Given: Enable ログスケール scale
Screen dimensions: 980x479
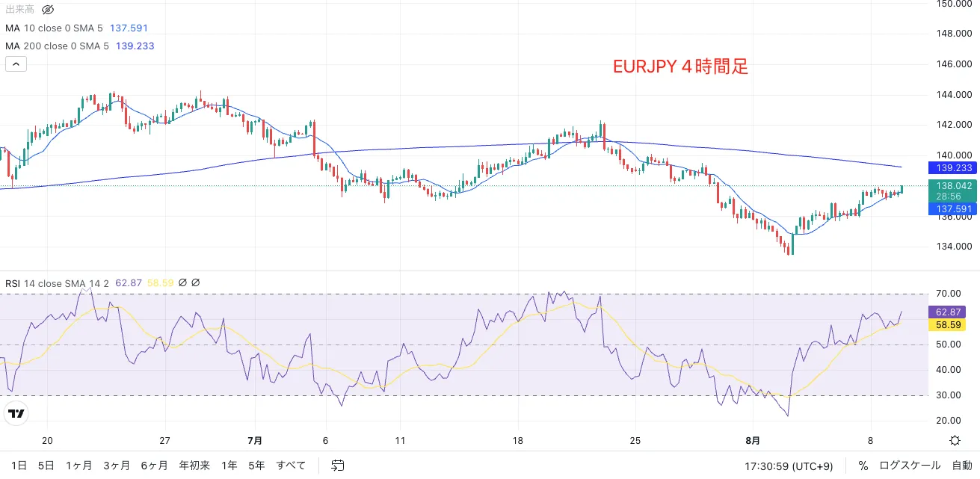Looking at the screenshot, I should (x=909, y=466).
